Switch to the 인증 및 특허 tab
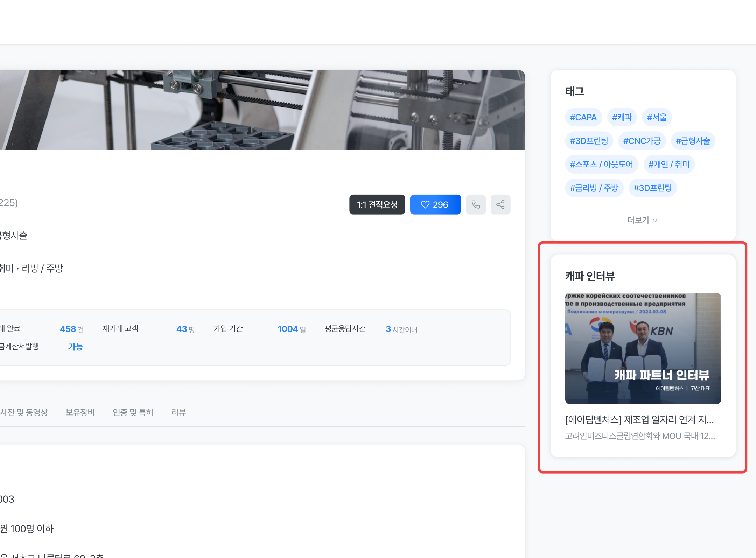The height and width of the screenshot is (558, 756). coord(133,412)
